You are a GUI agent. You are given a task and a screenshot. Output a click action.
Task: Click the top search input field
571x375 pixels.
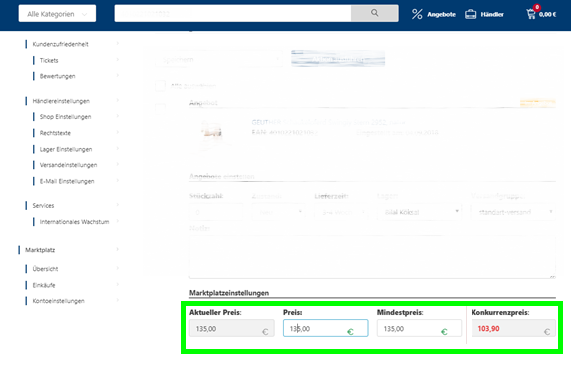coord(233,13)
